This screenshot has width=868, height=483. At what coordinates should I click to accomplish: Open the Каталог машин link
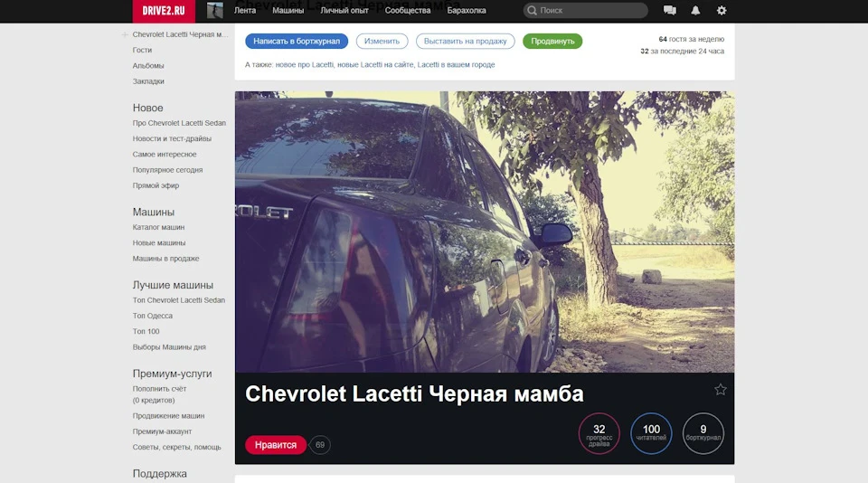(158, 227)
